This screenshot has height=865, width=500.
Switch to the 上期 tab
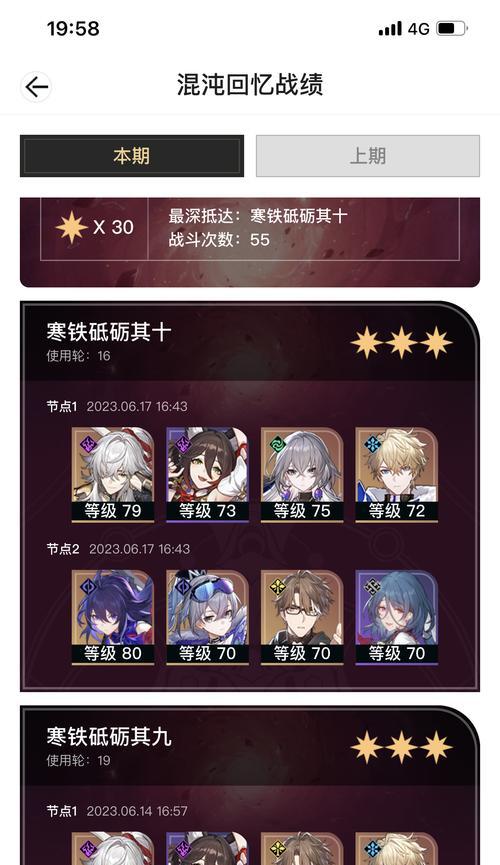pyautogui.click(x=368, y=156)
